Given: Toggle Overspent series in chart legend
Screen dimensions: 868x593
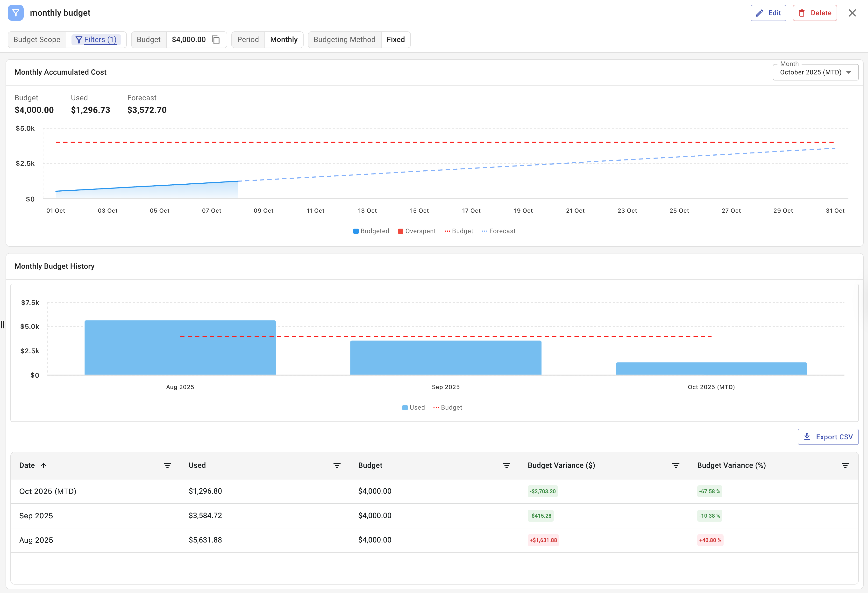Looking at the screenshot, I should point(417,231).
